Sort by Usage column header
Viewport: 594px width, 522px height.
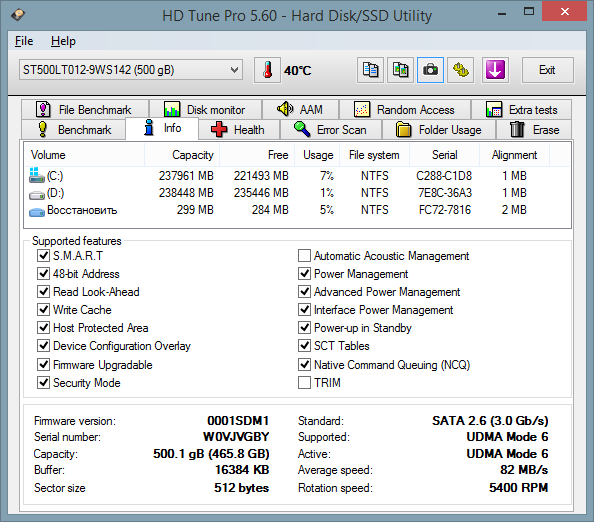[317, 155]
